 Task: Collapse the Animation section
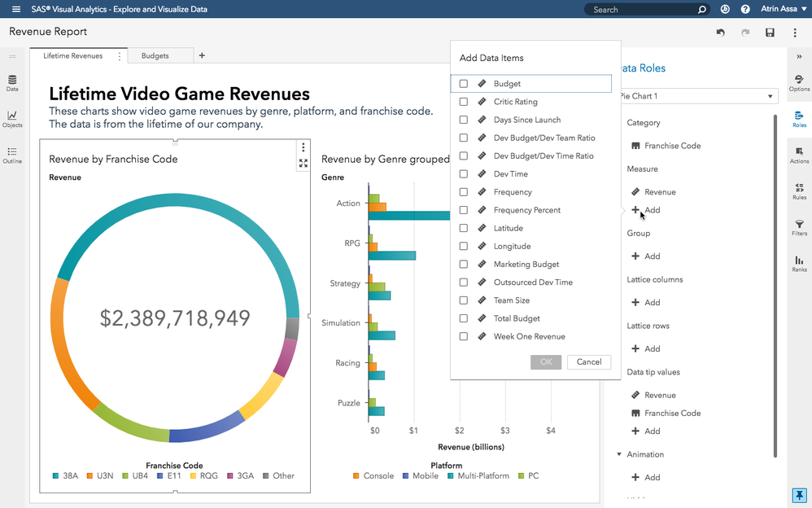pos(619,454)
